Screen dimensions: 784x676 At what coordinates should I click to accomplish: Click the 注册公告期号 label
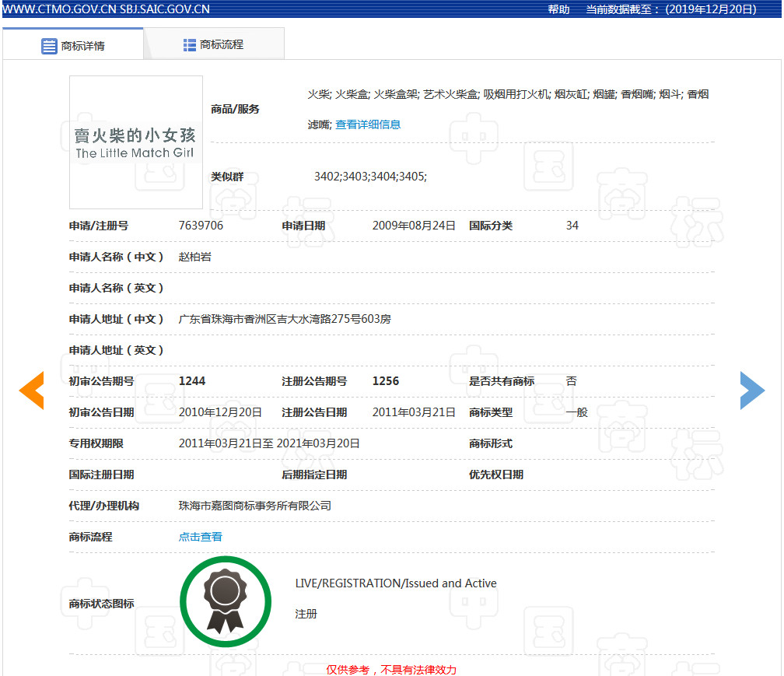point(314,381)
